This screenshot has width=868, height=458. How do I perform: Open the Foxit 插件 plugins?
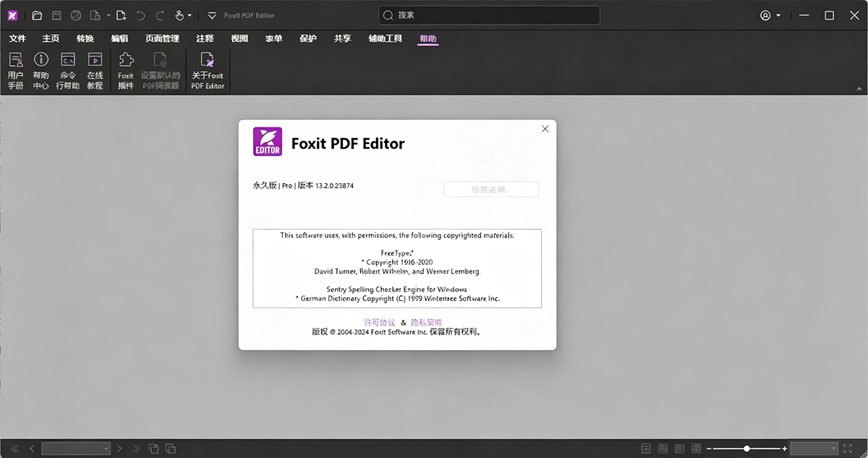click(126, 71)
